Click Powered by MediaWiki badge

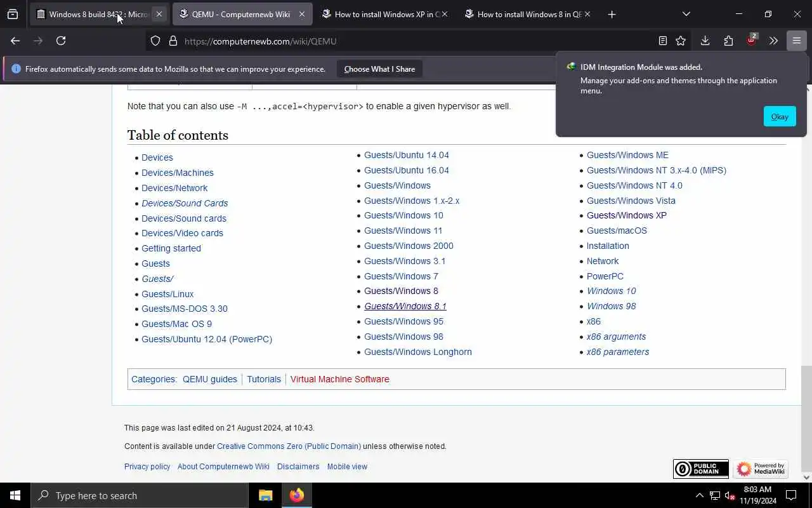click(x=761, y=469)
